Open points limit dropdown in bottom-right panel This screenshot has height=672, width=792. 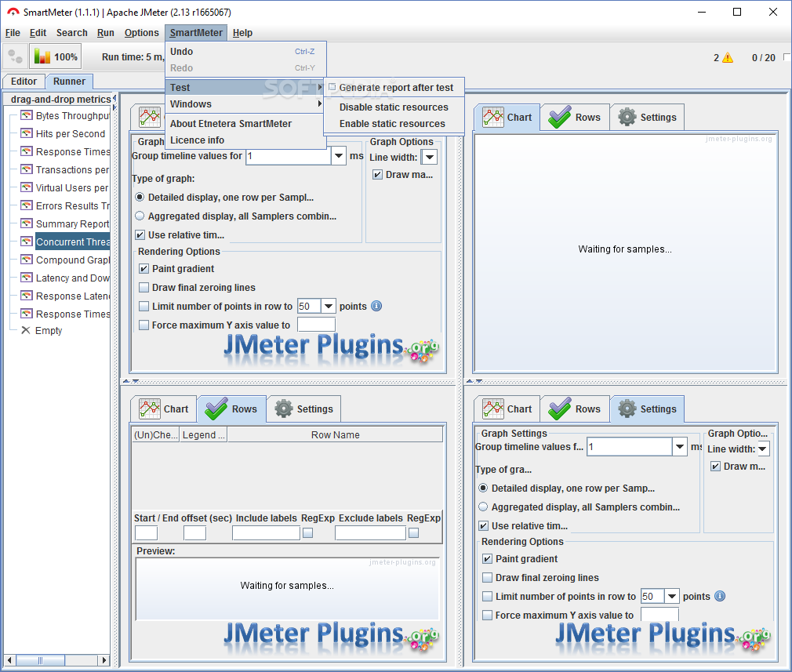pos(672,596)
